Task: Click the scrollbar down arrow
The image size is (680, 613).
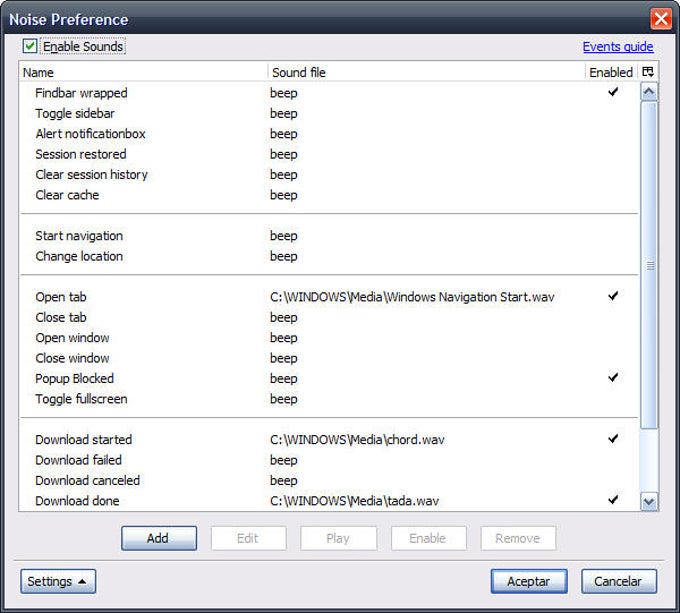Action: coord(649,501)
